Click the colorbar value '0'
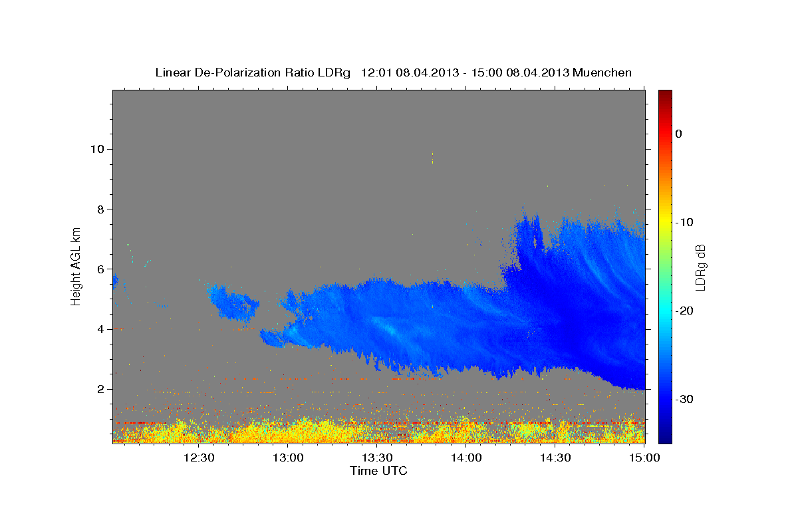The height and width of the screenshot is (532, 798). tap(679, 134)
